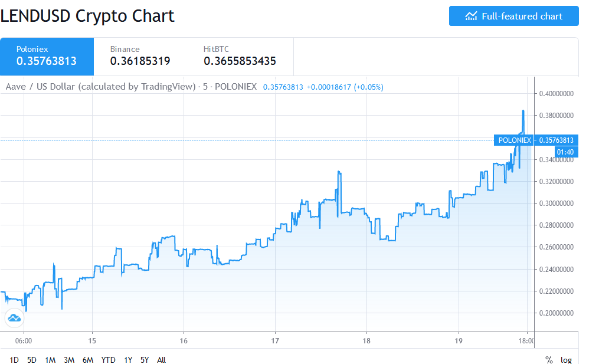
Task: Click the 0.24000000 price axis label
Action: tap(556, 269)
